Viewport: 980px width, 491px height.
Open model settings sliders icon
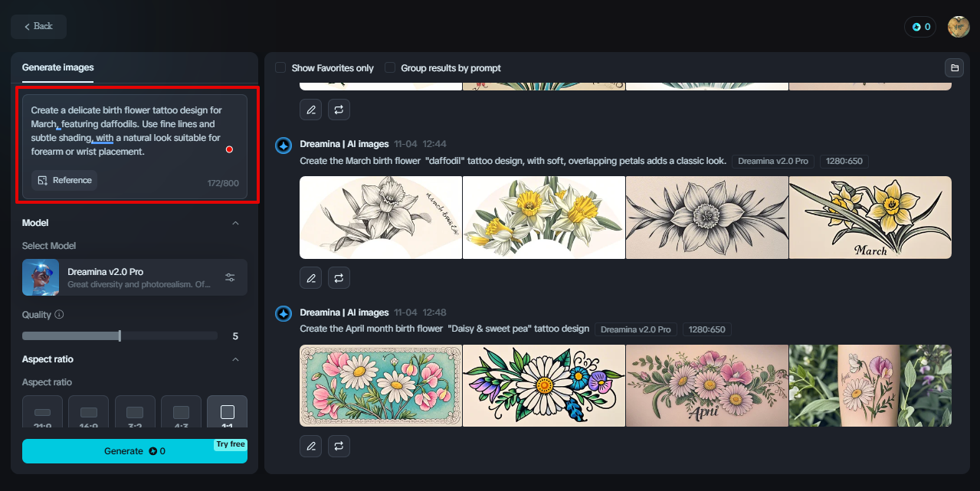230,277
